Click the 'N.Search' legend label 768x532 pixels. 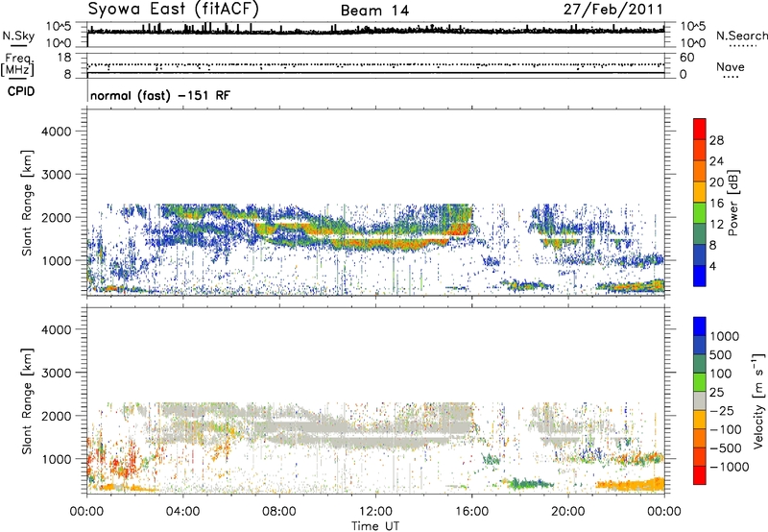741,36
